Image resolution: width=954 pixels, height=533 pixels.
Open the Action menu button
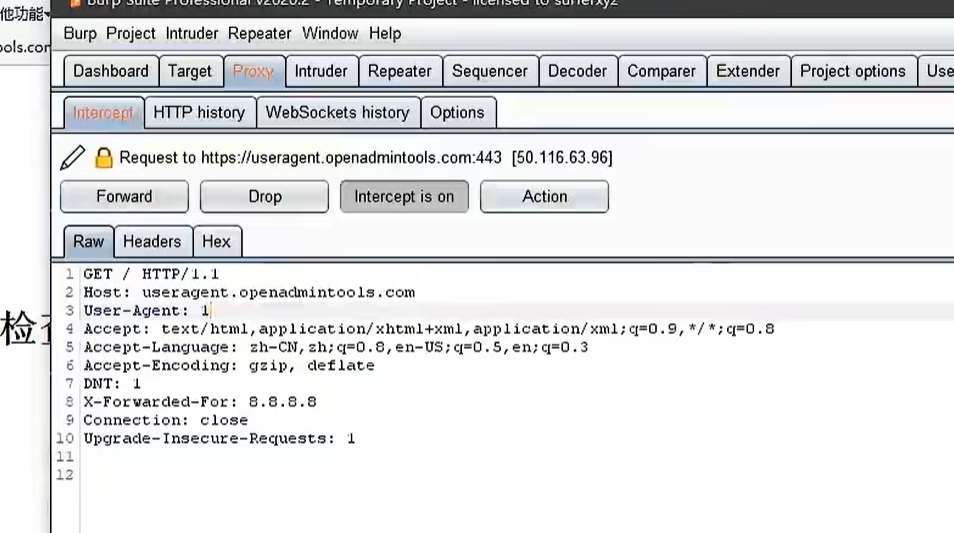click(x=544, y=197)
